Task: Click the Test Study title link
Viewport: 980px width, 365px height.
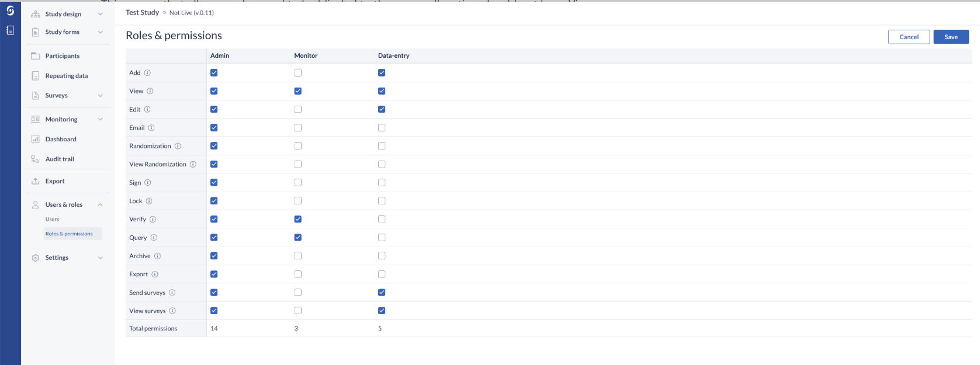Action: coord(142,12)
